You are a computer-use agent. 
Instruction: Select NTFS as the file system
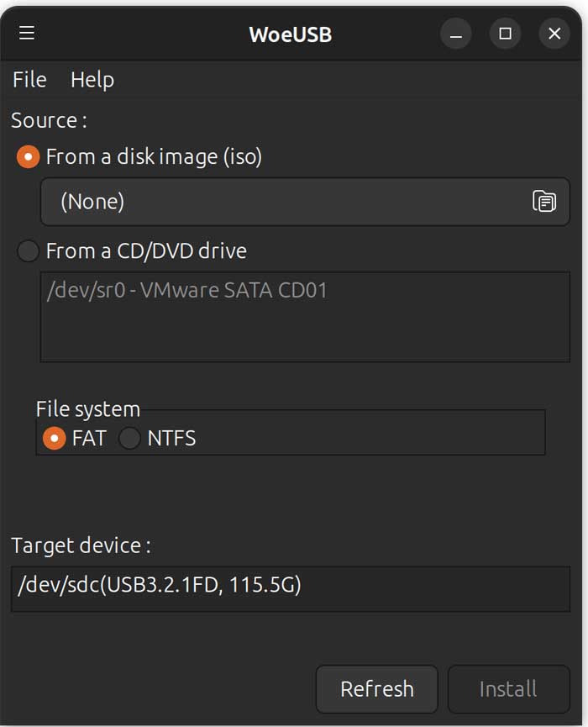tap(130, 438)
